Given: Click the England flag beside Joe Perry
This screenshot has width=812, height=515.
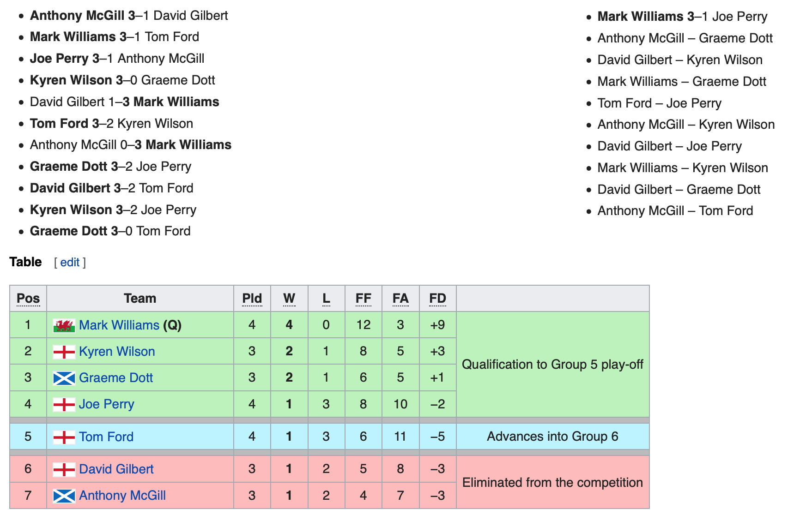Looking at the screenshot, I should [64, 404].
